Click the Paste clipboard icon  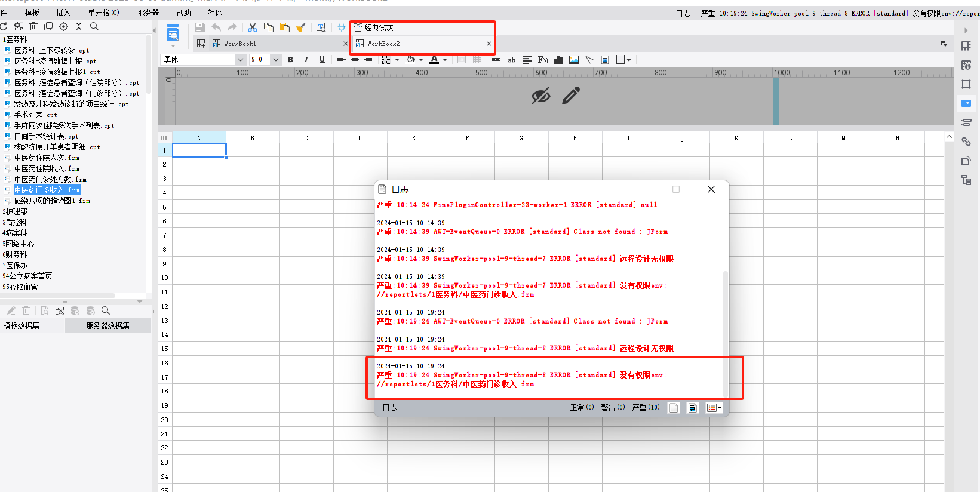(285, 27)
